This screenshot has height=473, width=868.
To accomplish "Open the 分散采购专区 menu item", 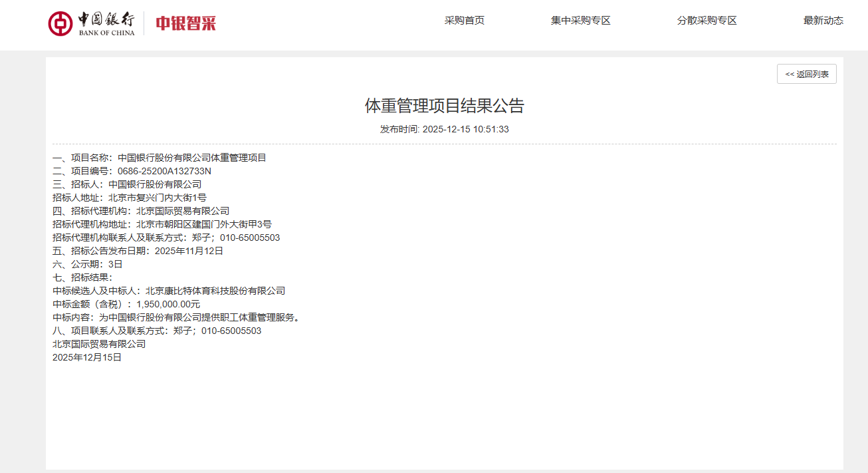I will click(707, 21).
